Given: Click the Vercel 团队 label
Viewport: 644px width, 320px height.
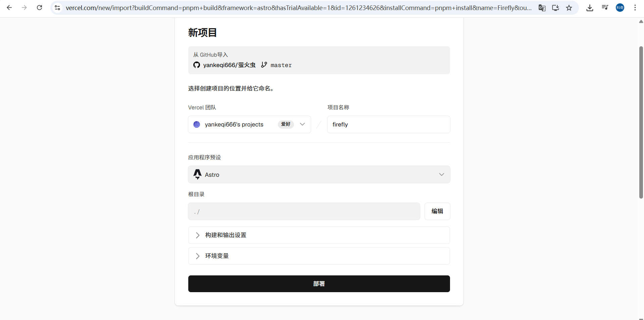Looking at the screenshot, I should 202,107.
